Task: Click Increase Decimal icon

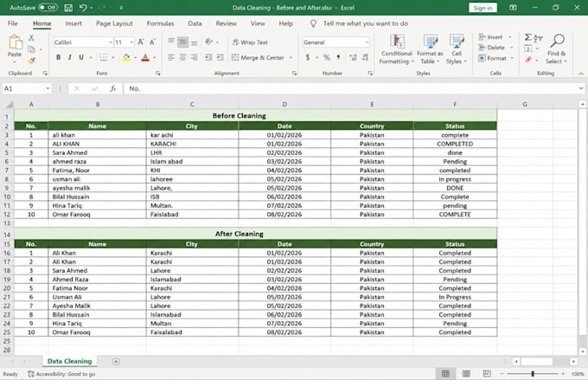Action: tap(353, 57)
